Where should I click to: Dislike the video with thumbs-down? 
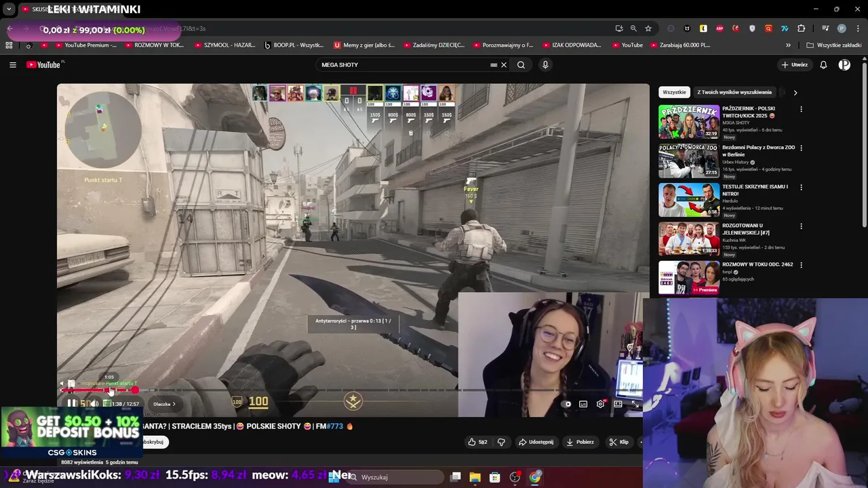(x=501, y=442)
